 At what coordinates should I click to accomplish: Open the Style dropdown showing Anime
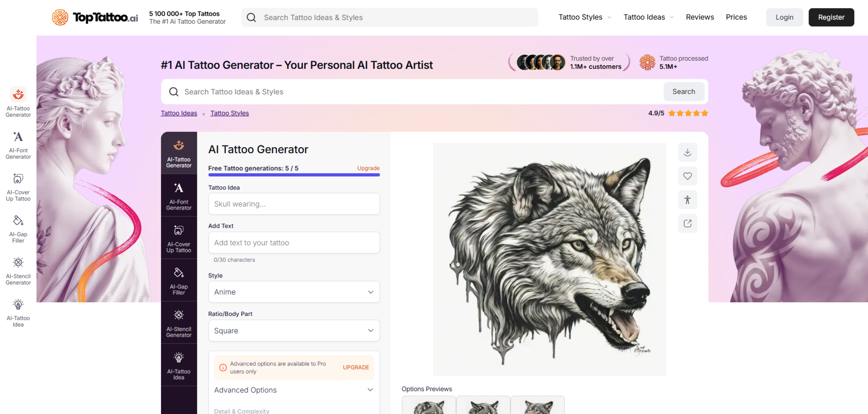pyautogui.click(x=294, y=292)
